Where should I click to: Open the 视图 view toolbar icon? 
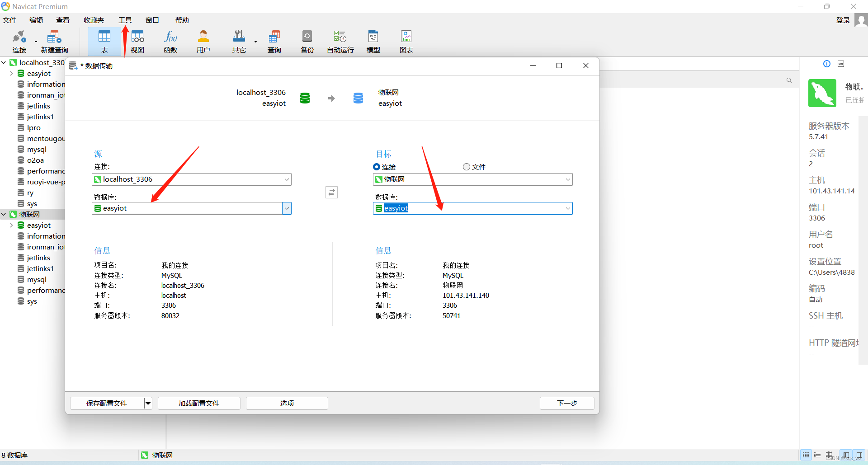point(137,42)
